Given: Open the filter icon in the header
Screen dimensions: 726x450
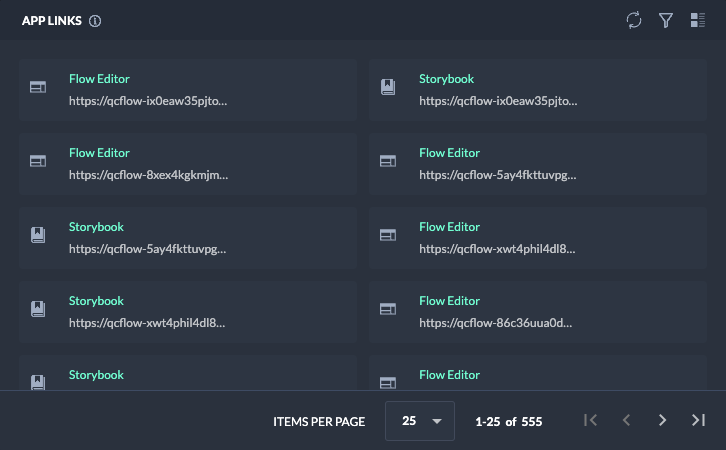Looking at the screenshot, I should click(x=665, y=20).
